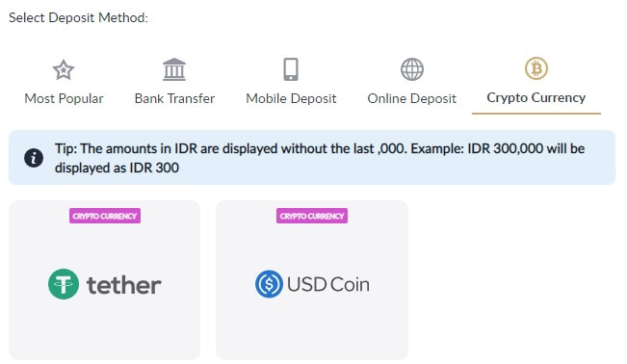Click the Crypto Currency badge on tether card
Screen dimensions: 627x364
(105, 216)
